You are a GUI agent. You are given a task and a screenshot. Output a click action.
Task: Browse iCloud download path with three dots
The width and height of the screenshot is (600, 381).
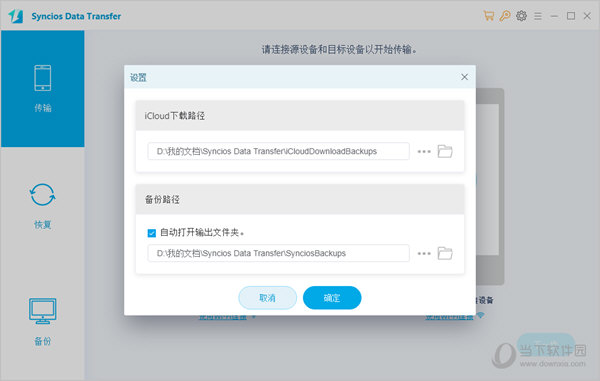(424, 151)
